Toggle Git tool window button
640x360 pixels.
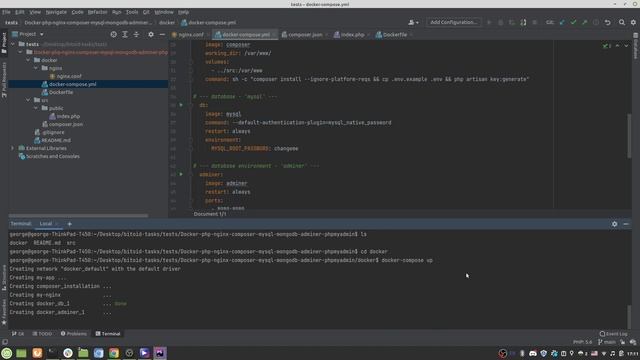(18, 334)
